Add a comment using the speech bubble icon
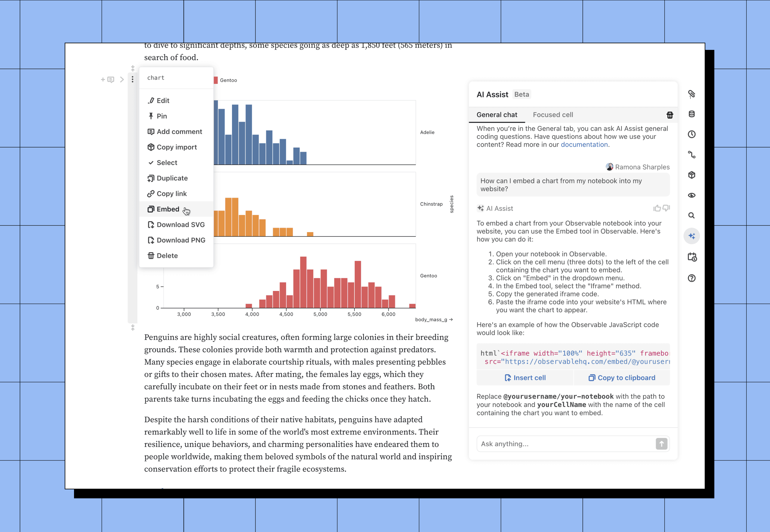The height and width of the screenshot is (532, 770). tap(110, 80)
